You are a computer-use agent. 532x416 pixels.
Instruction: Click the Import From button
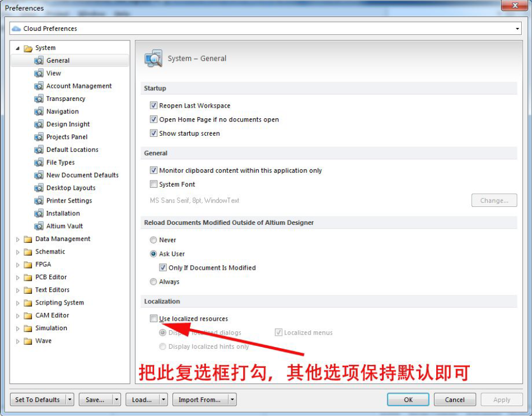coord(200,400)
